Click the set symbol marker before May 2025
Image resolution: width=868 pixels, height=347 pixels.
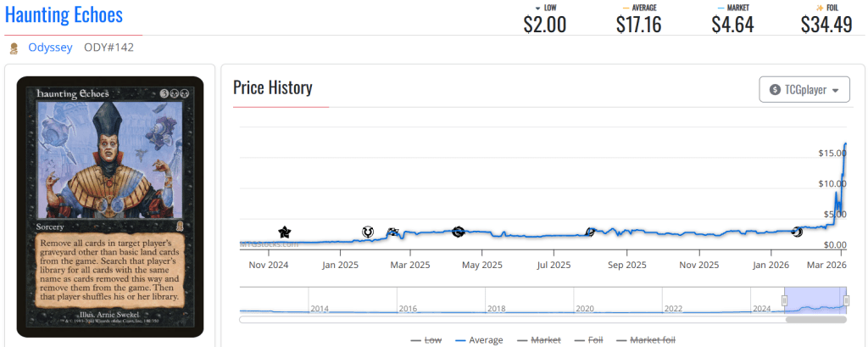[459, 232]
